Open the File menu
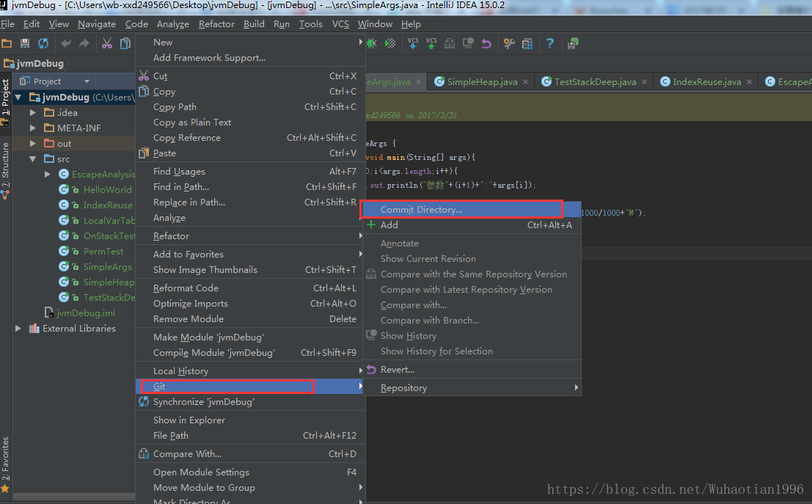The width and height of the screenshot is (812, 504). [x=8, y=23]
